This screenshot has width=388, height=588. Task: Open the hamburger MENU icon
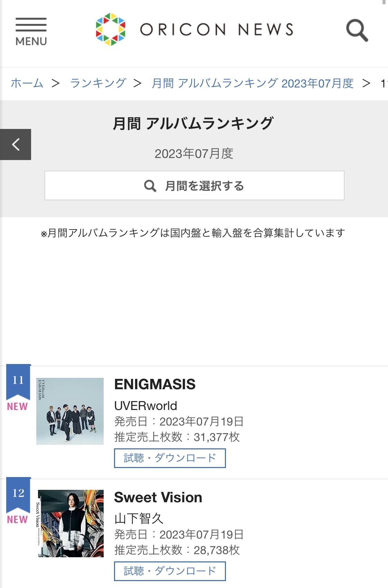(x=31, y=32)
